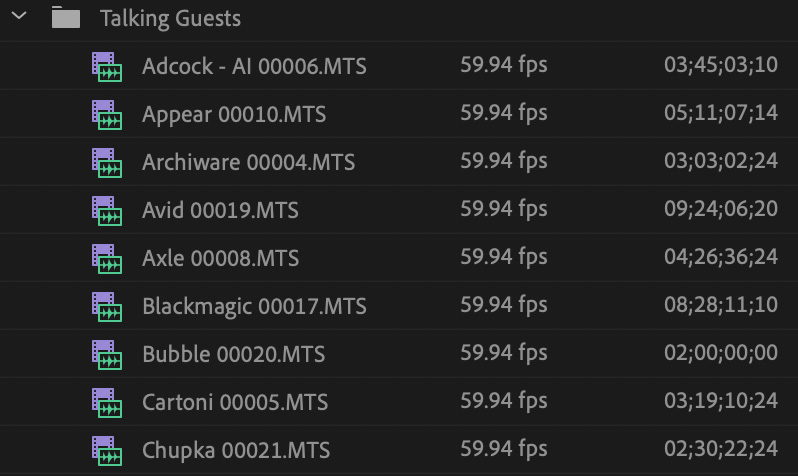Click the frame rate of Cartoni 00005.MTS

click(504, 401)
